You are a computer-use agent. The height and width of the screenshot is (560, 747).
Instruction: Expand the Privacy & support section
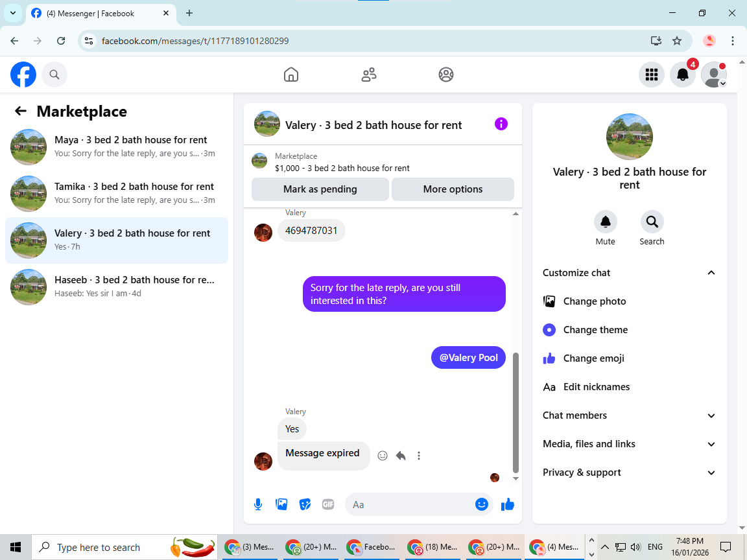(x=711, y=473)
